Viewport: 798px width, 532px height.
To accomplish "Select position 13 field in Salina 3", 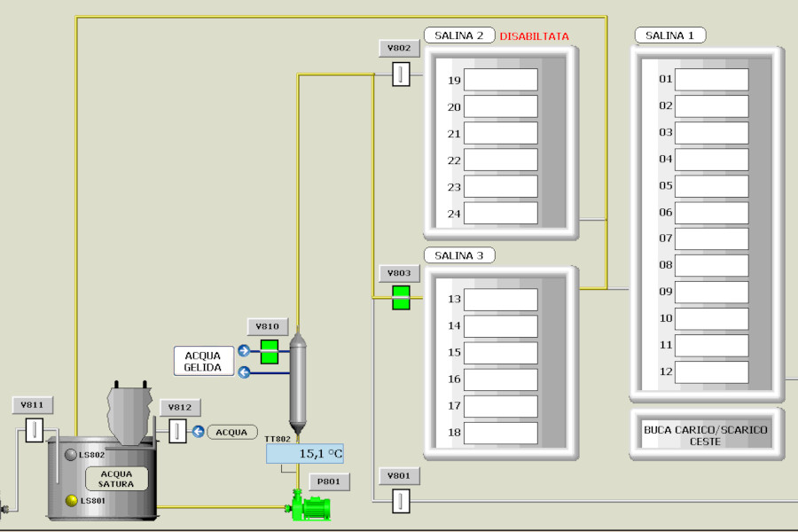I will pos(501,300).
